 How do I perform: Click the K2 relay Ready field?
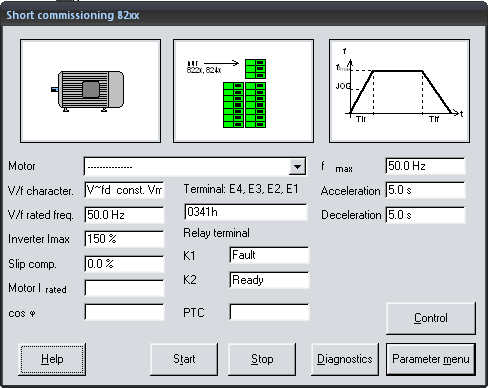tap(269, 280)
